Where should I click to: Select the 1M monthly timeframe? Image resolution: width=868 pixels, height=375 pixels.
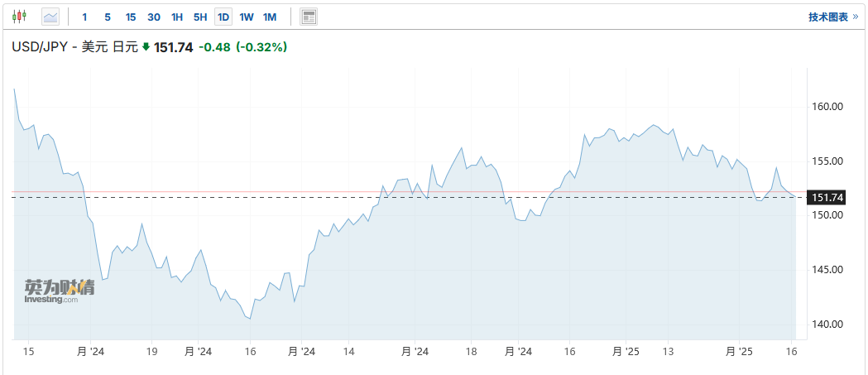point(270,17)
